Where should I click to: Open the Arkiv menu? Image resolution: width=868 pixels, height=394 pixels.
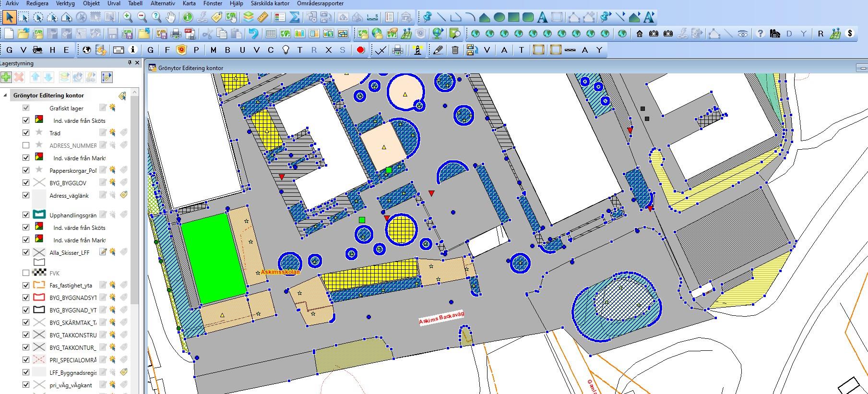tap(12, 3)
